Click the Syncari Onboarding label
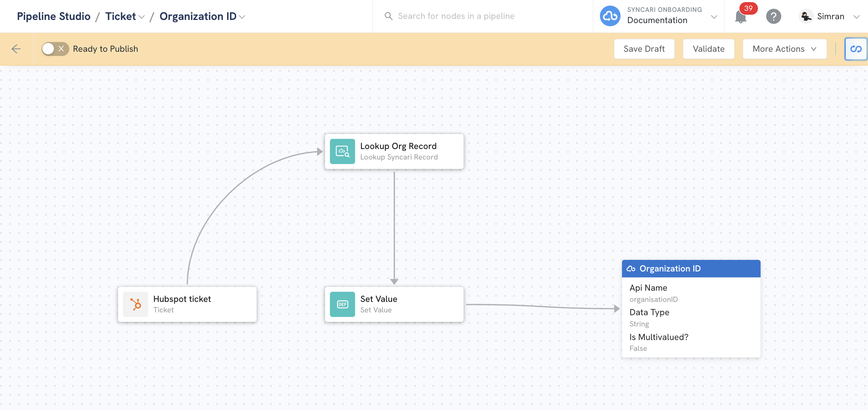The width and height of the screenshot is (868, 410). [664, 10]
